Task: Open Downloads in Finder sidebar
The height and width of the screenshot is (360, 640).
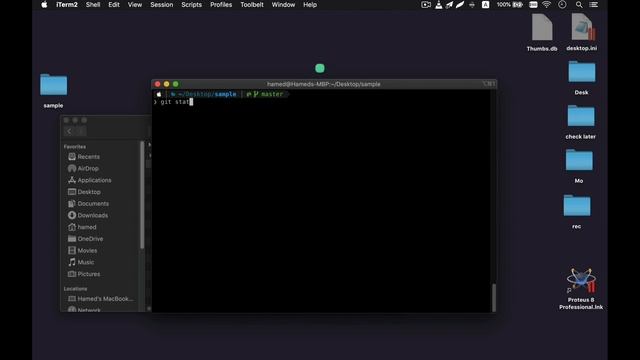Action: tap(93, 216)
